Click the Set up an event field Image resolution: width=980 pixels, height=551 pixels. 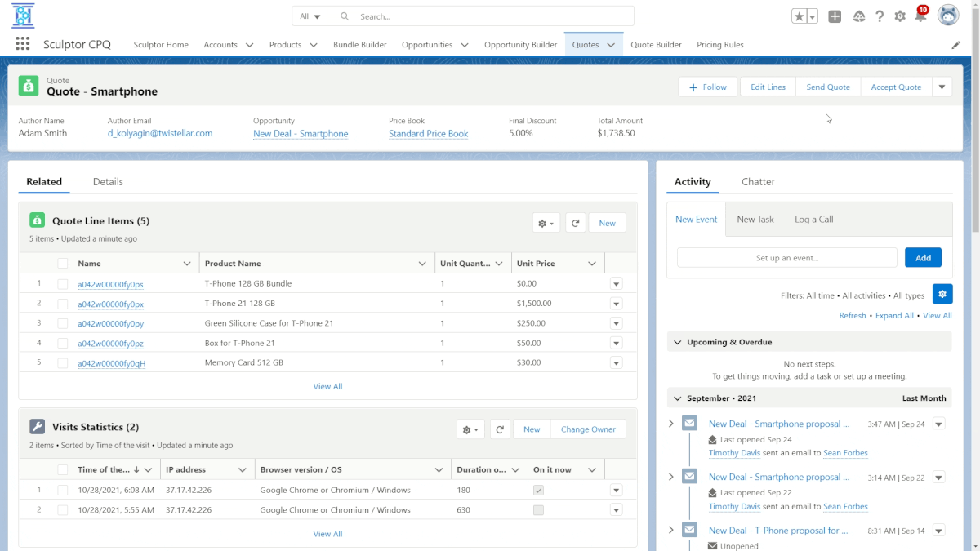pyautogui.click(x=786, y=257)
